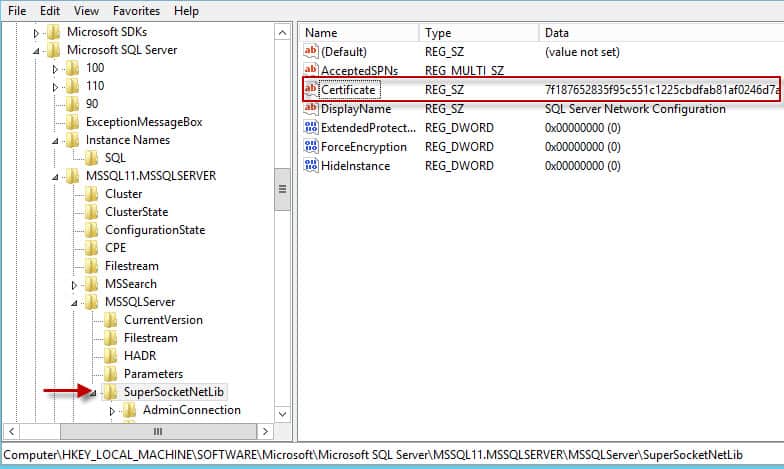Screen dimensions: 784x469
Task: Open the Favorites menu
Action: click(136, 10)
